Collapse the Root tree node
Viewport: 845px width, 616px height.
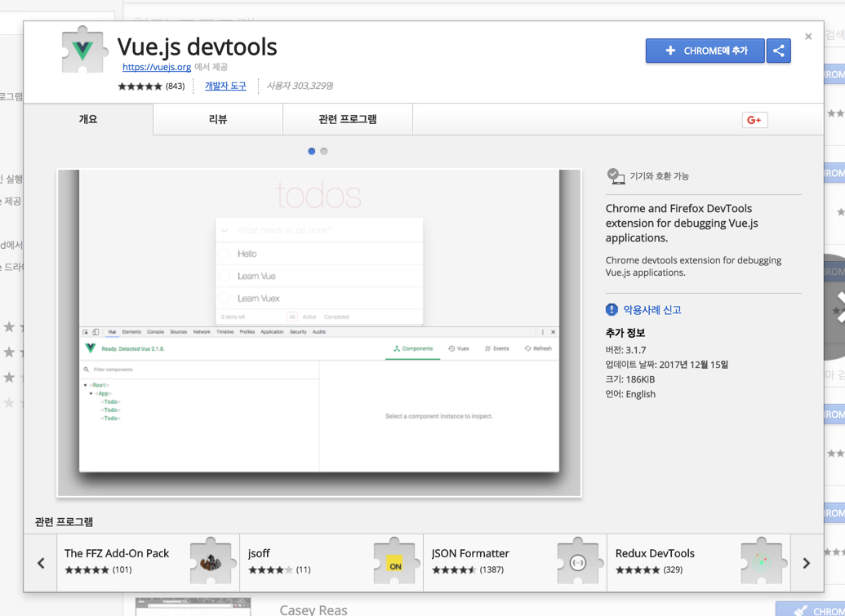pos(85,385)
